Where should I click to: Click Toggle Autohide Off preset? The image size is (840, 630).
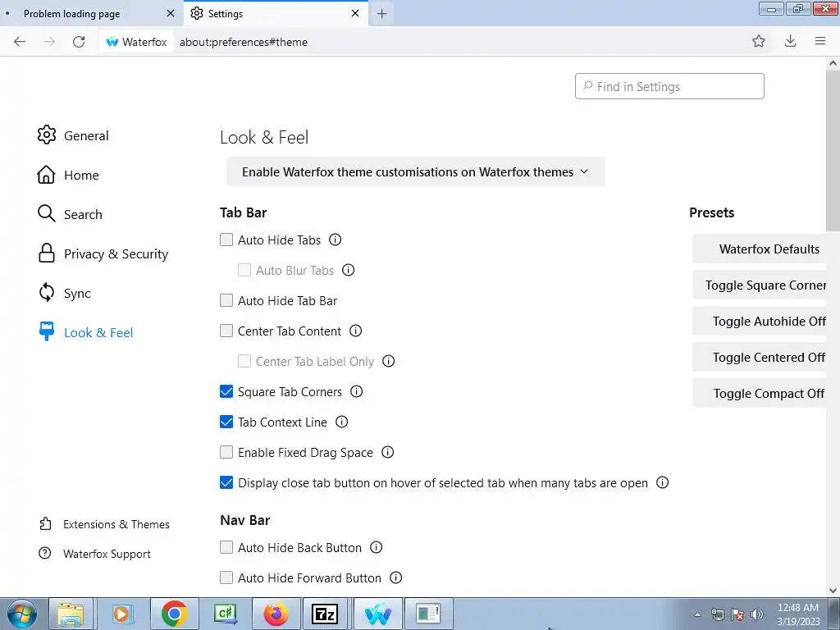[x=760, y=322]
